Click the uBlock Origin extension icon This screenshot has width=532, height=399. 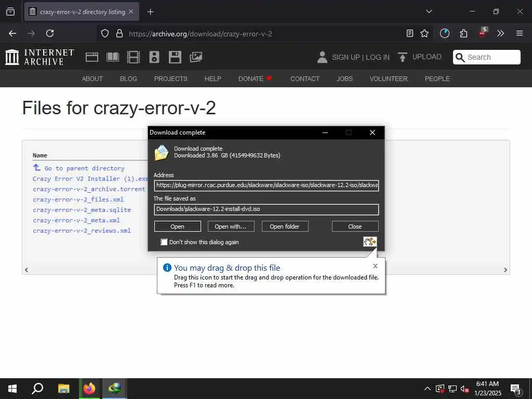tap(483, 33)
